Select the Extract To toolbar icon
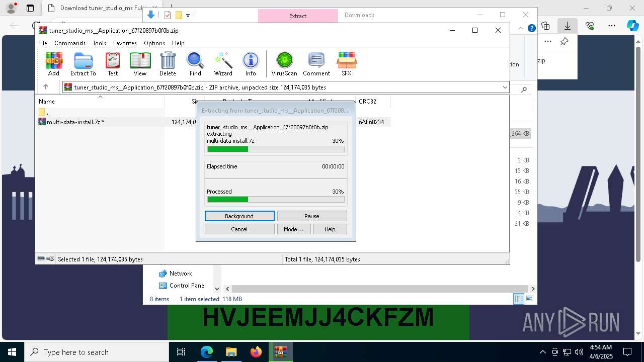The image size is (644, 362). (83, 64)
